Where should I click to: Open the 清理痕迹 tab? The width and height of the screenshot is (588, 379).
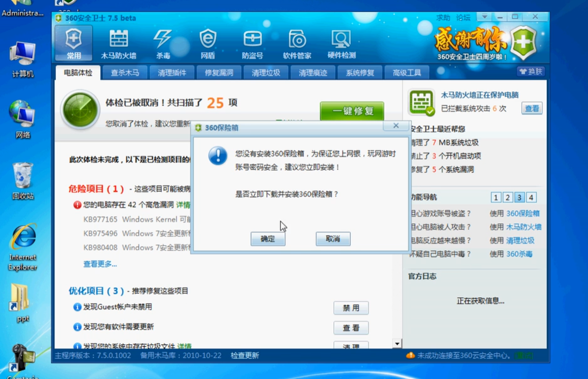(x=313, y=73)
